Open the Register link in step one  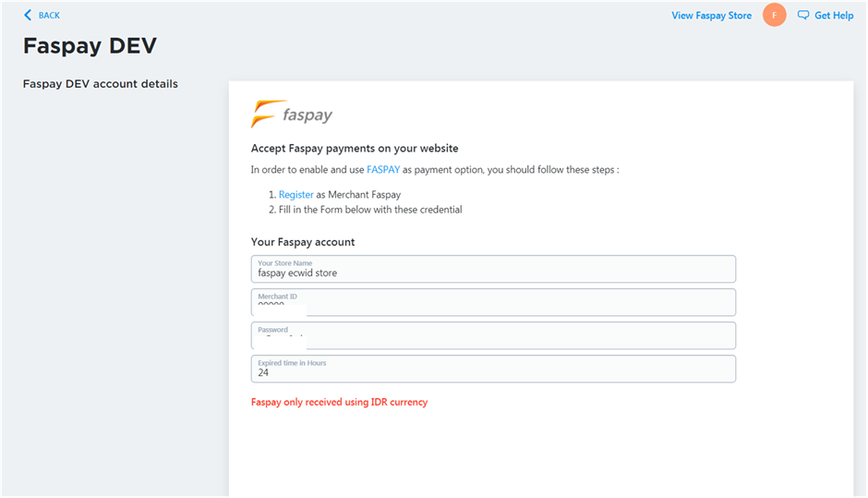pos(296,195)
